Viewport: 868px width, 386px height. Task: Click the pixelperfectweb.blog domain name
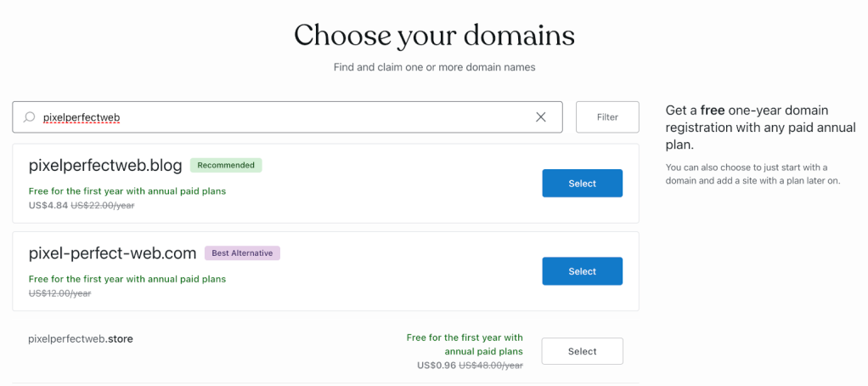[105, 165]
